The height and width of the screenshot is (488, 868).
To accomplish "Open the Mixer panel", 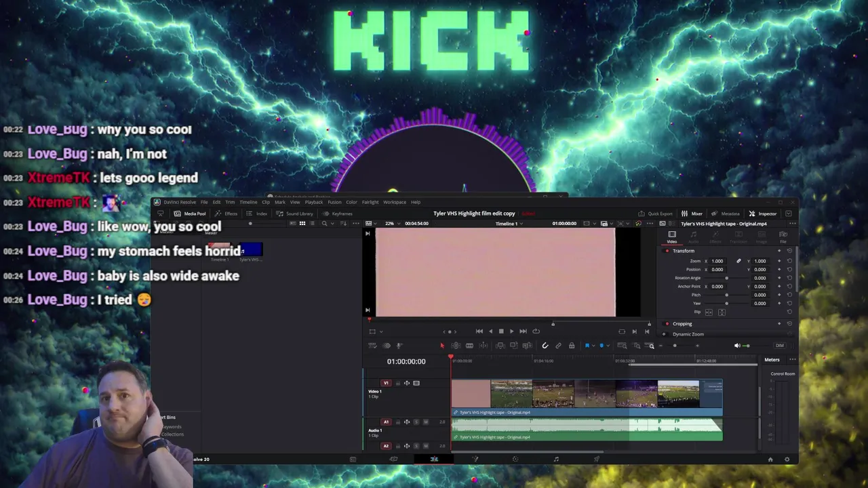I will (693, 213).
